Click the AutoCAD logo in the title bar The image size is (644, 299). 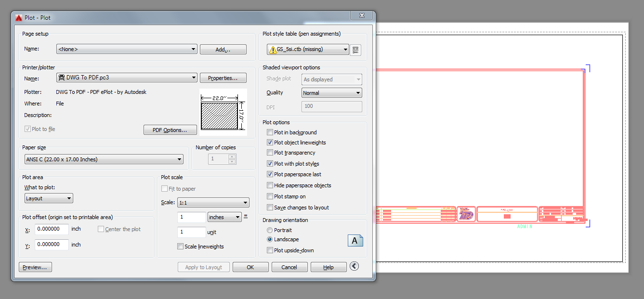[19, 18]
